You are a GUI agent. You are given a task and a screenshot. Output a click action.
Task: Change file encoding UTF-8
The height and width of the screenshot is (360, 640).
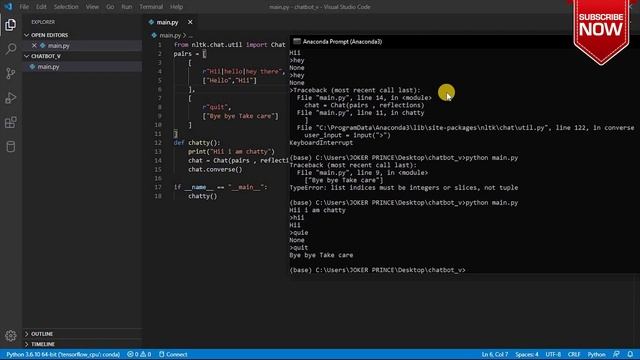click(x=553, y=354)
